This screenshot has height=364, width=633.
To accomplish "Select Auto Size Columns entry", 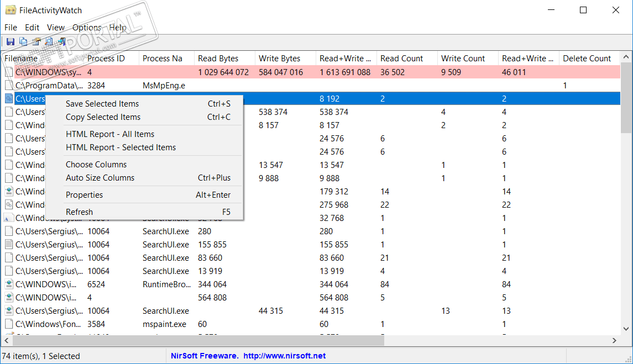I will click(x=144, y=177).
